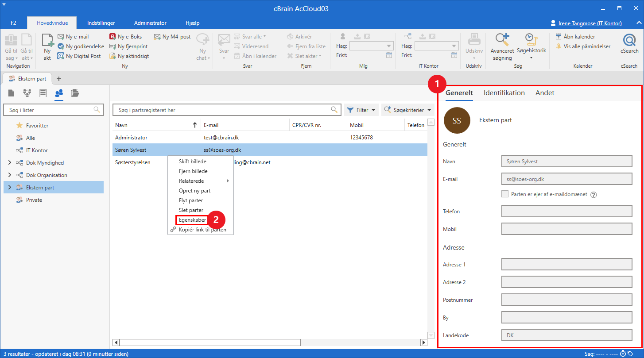The width and height of the screenshot is (644, 358).
Task: Open Gå til akt navigation
Action: [27, 47]
